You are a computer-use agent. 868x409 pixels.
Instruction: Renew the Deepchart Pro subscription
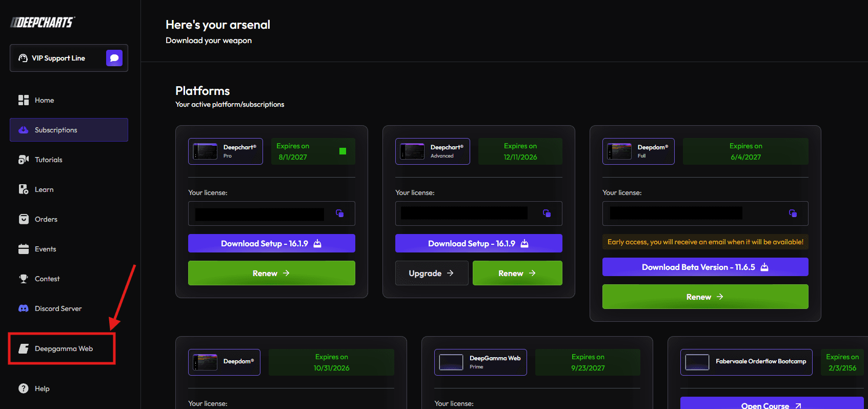click(272, 273)
